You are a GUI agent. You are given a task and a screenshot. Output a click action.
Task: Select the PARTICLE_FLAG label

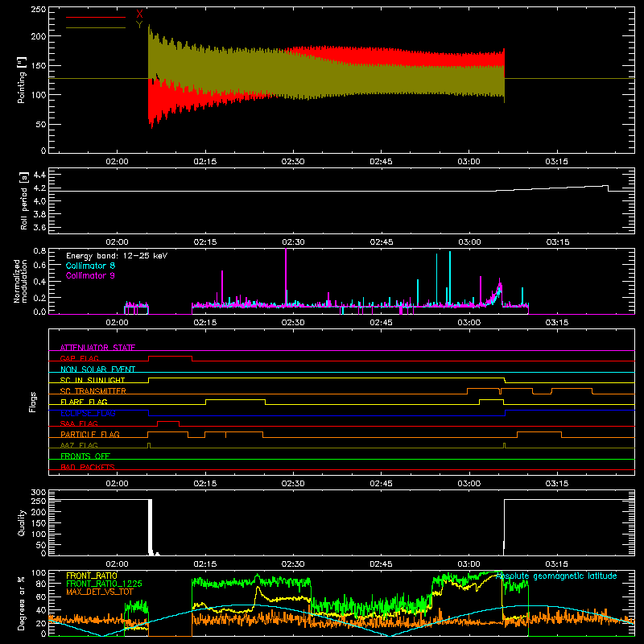pyautogui.click(x=90, y=434)
